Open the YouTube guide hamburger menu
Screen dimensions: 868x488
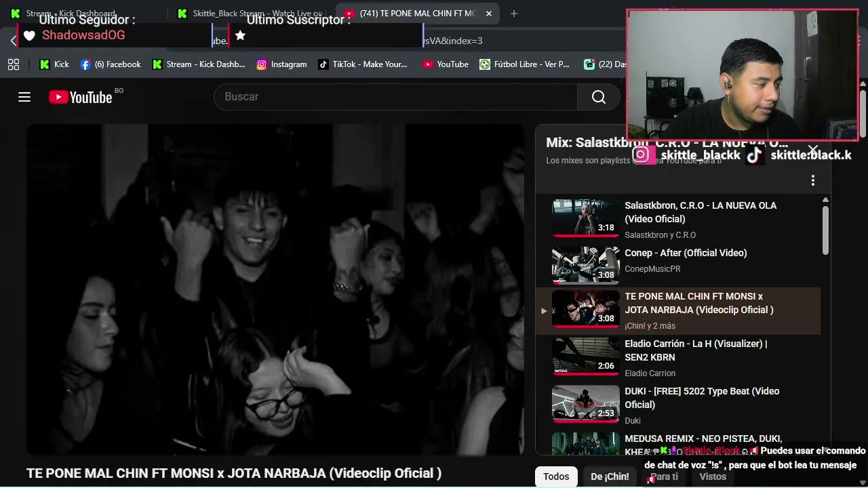coord(24,97)
